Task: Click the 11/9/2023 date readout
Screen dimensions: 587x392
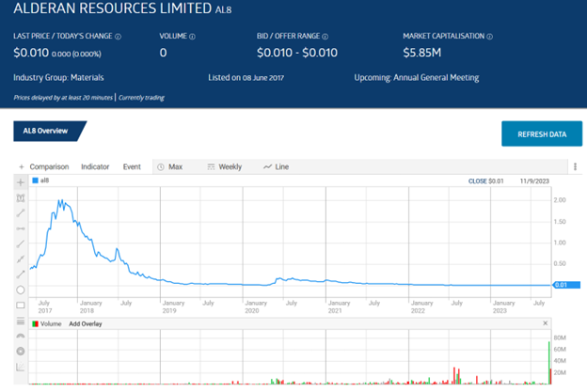Action: click(534, 181)
